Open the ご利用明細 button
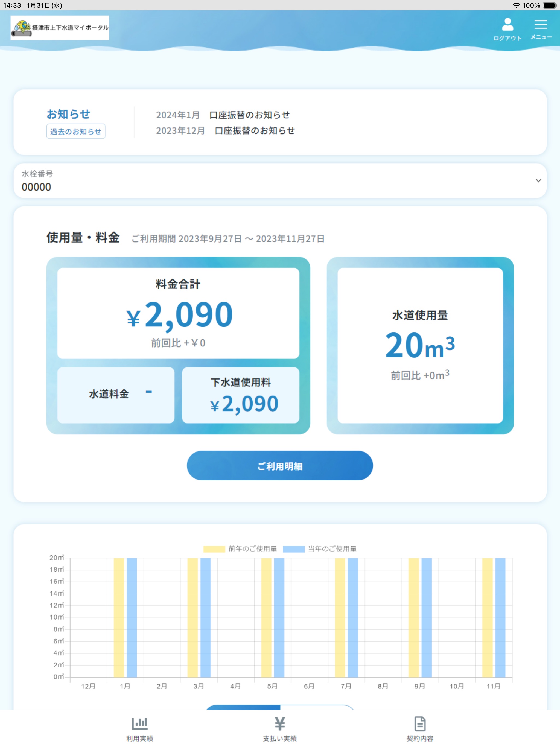The width and height of the screenshot is (560, 747). 280,466
